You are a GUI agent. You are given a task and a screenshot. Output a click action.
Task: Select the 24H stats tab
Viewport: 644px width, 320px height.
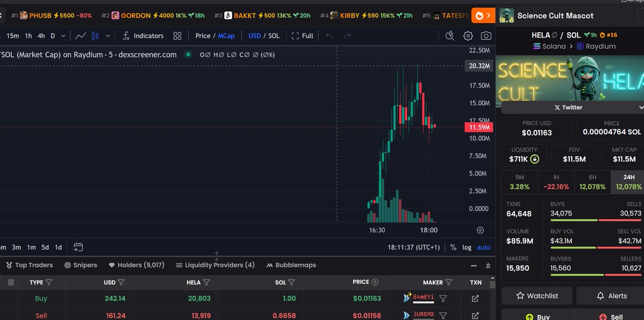(628, 182)
